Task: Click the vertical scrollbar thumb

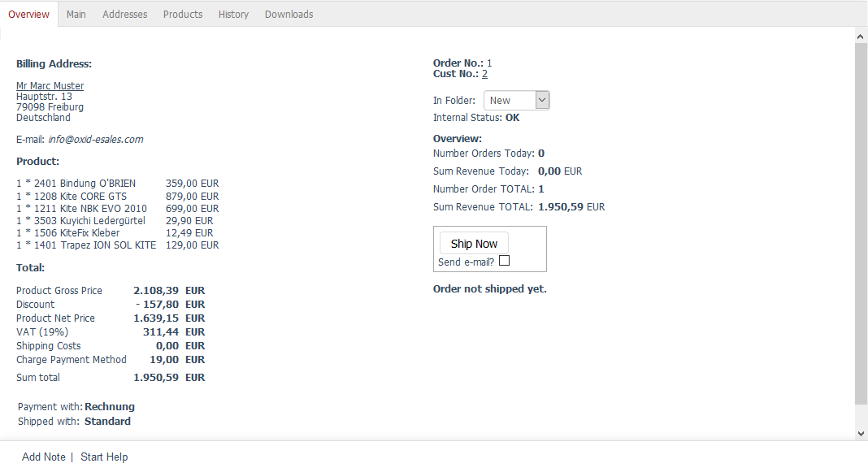Action: 860,224
